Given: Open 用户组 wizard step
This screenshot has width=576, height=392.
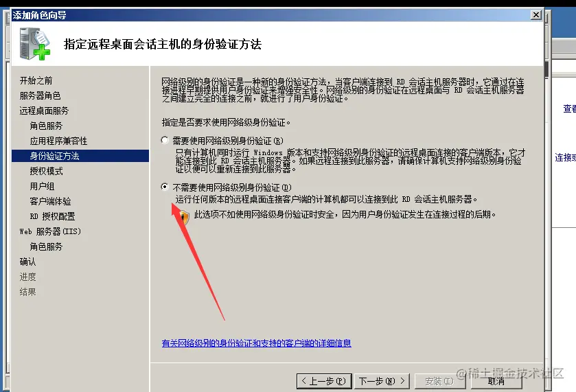Looking at the screenshot, I should pyautogui.click(x=43, y=186).
